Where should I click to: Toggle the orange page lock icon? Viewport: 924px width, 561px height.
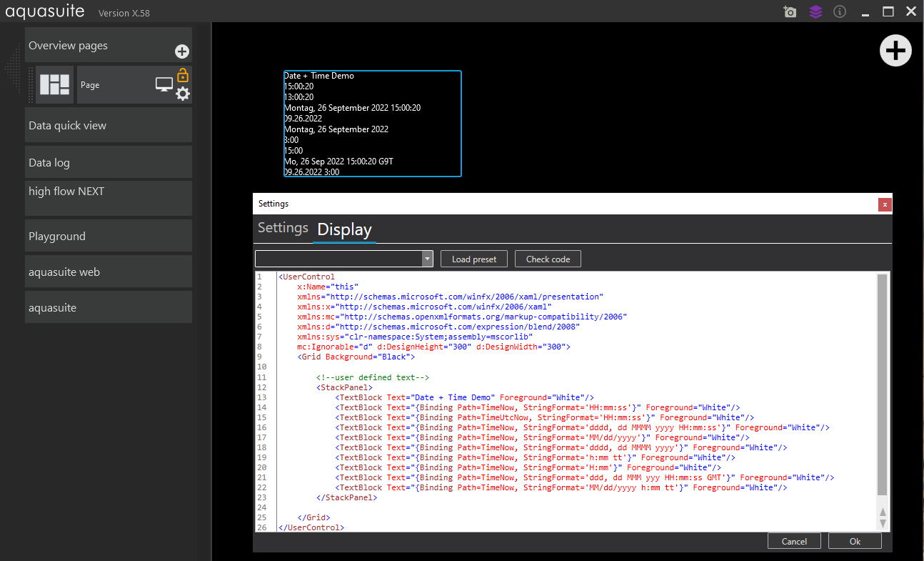[183, 74]
